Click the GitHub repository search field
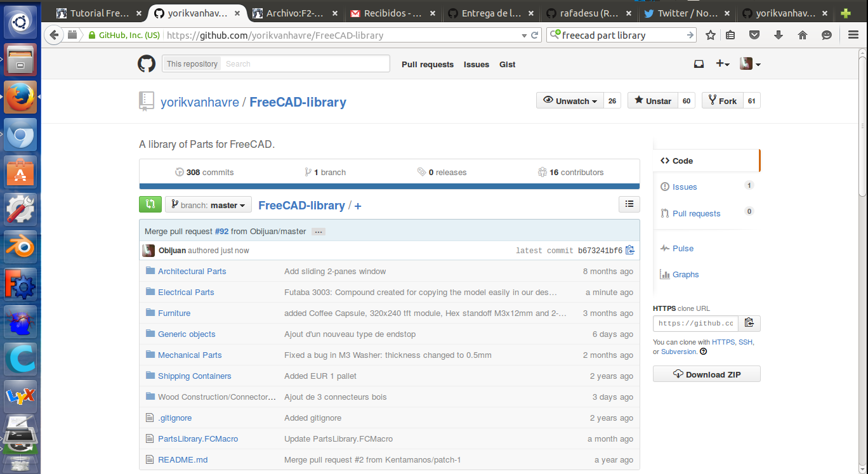The height and width of the screenshot is (474, 868). (305, 64)
